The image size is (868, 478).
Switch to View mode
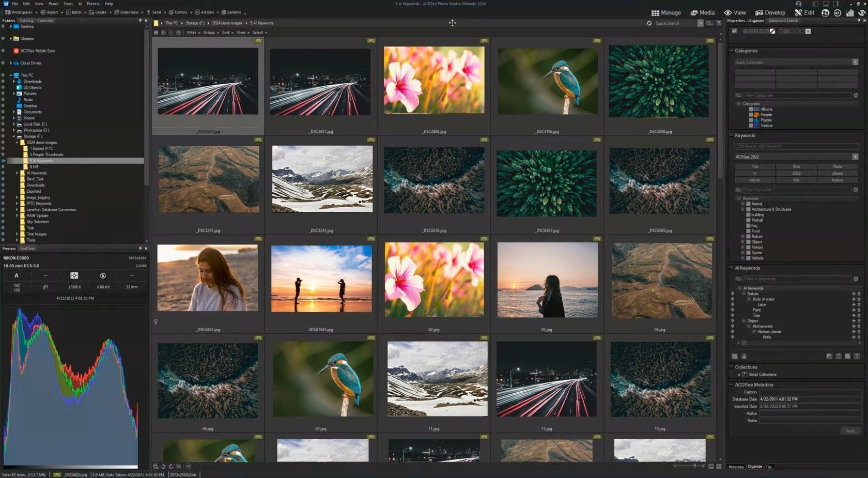click(x=735, y=12)
